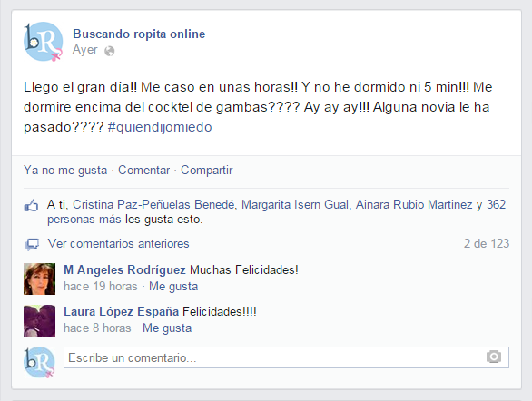Image resolution: width=532 pixels, height=401 pixels.
Task: Open Buscando ropita online page name link
Action: pos(139,34)
